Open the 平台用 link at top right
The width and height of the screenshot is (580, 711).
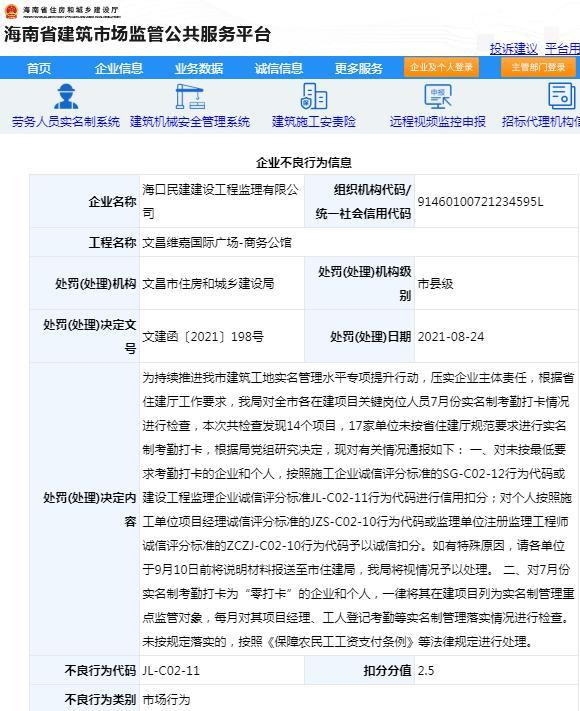tap(562, 49)
